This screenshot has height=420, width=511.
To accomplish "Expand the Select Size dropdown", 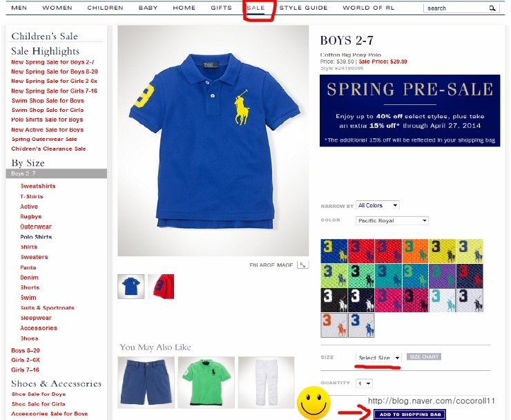I will [x=378, y=358].
